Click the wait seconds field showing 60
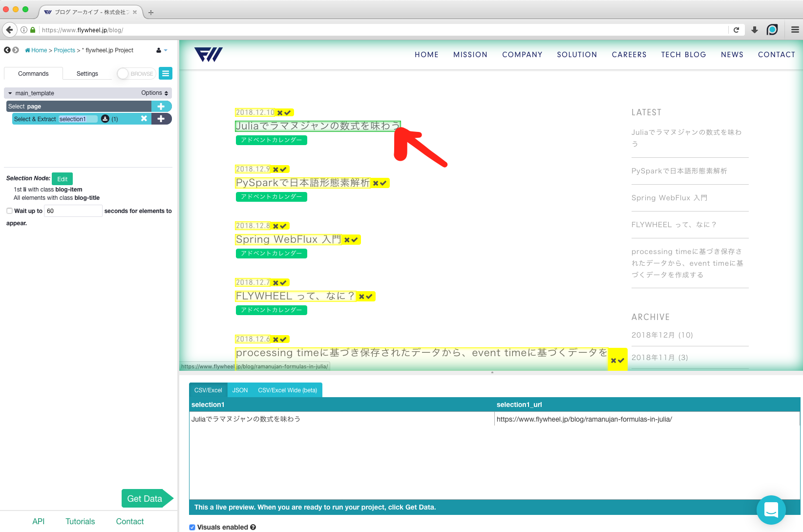This screenshot has width=803, height=532. coord(73,211)
